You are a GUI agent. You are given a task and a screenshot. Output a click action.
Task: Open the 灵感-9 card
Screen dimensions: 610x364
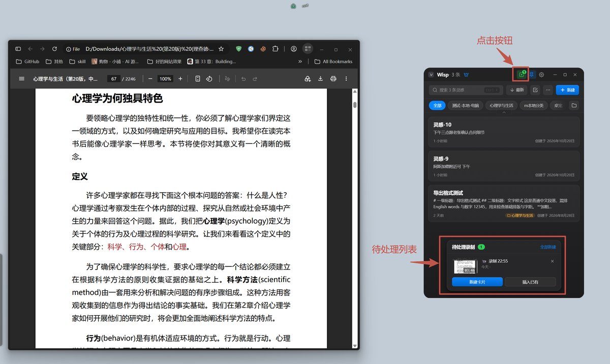click(504, 166)
